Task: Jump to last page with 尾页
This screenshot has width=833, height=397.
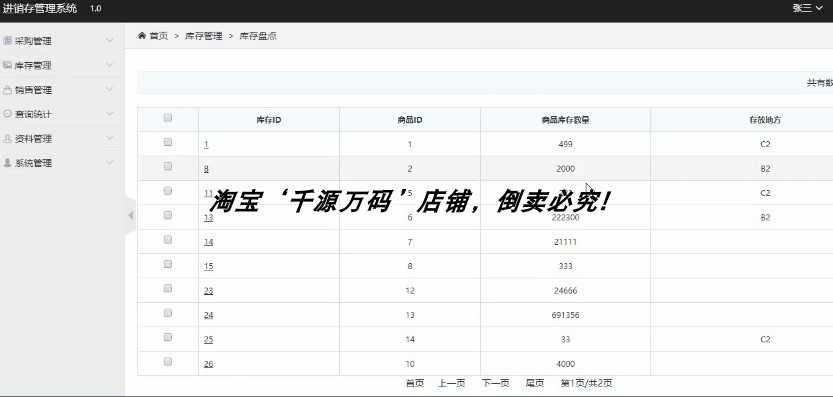Action: pos(534,383)
